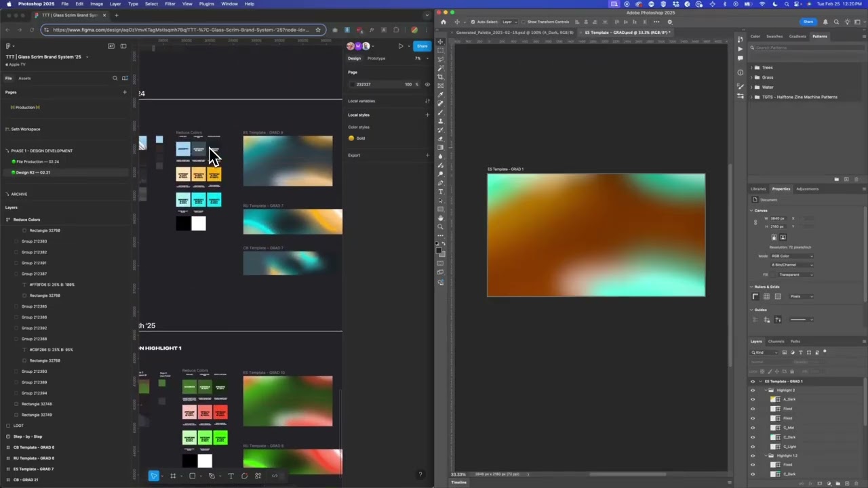Select the Figma Move tool in bottom toolbar
The width and height of the screenshot is (868, 488).
154,476
